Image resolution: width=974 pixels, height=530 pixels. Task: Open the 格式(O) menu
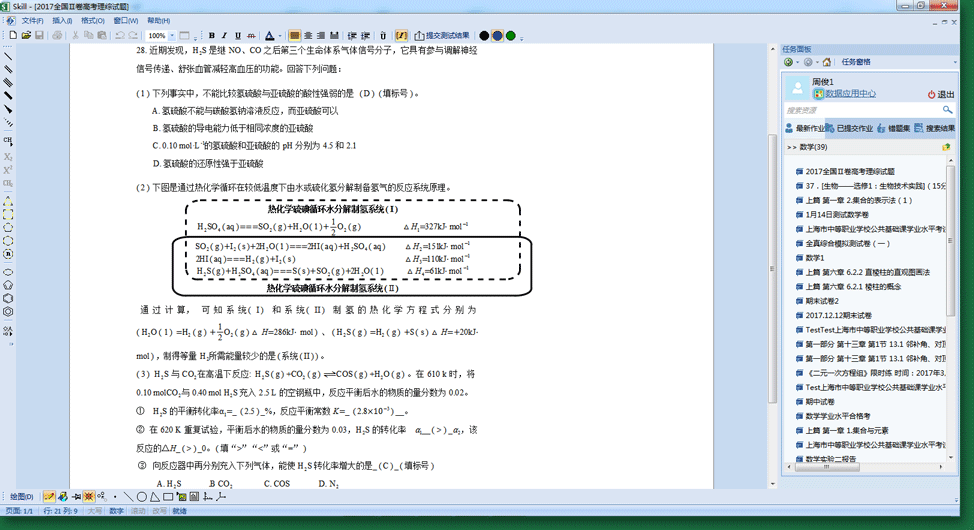tap(92, 20)
